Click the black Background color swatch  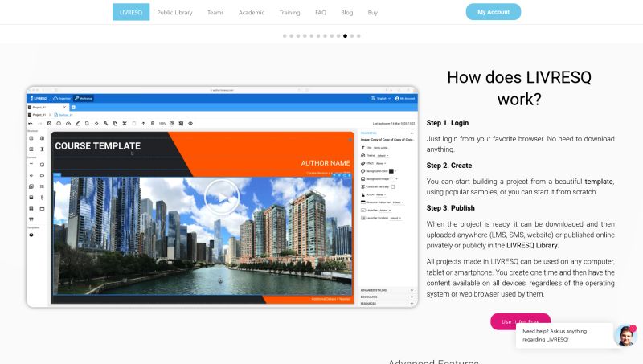tap(391, 171)
